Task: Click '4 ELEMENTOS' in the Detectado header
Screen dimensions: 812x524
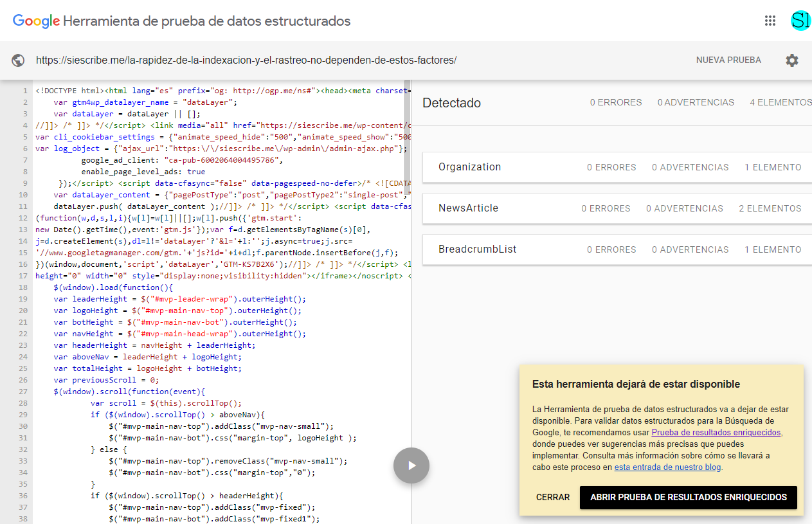Action: click(x=780, y=103)
